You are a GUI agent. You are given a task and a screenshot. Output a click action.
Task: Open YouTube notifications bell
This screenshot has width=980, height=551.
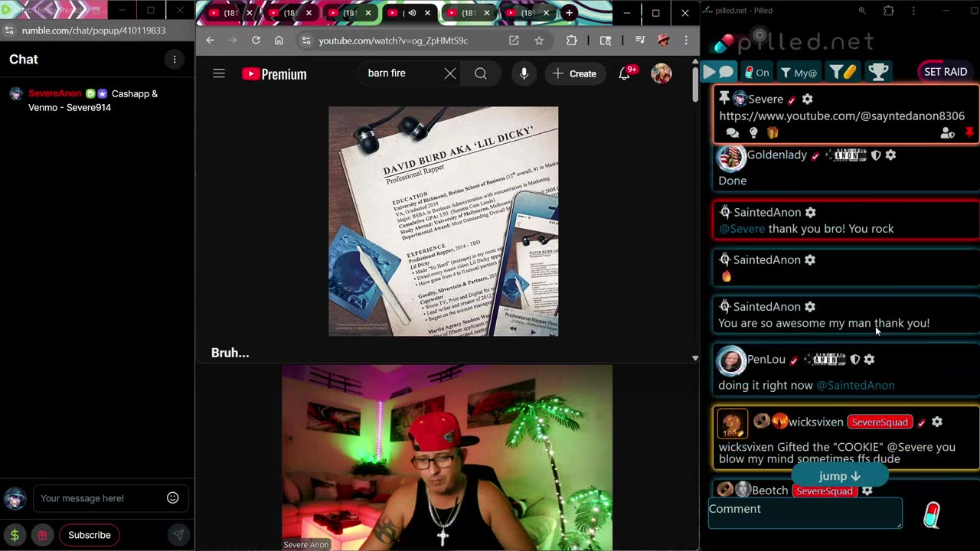625,73
